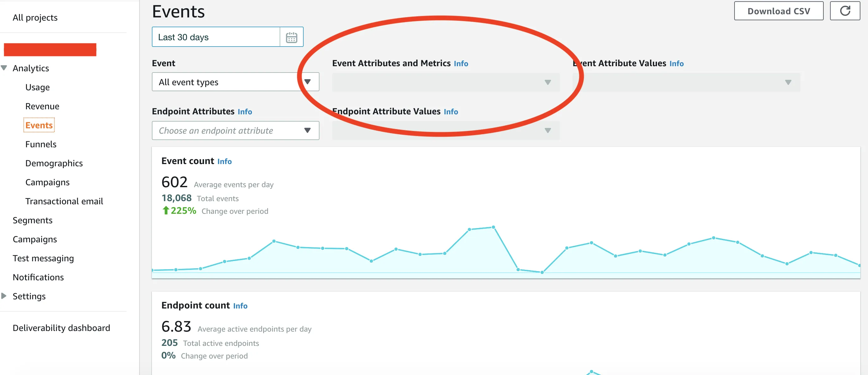Collapse the Analytics section triangle
Screen dimensions: 868x375
point(4,68)
